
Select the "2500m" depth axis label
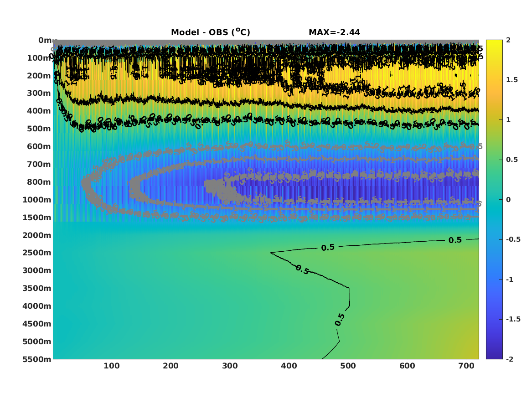(37, 253)
